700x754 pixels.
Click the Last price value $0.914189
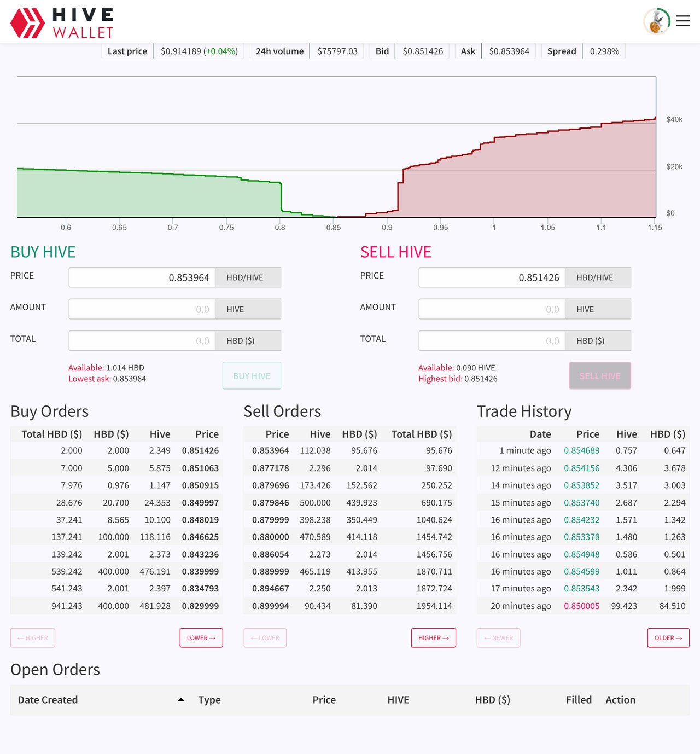coord(199,51)
